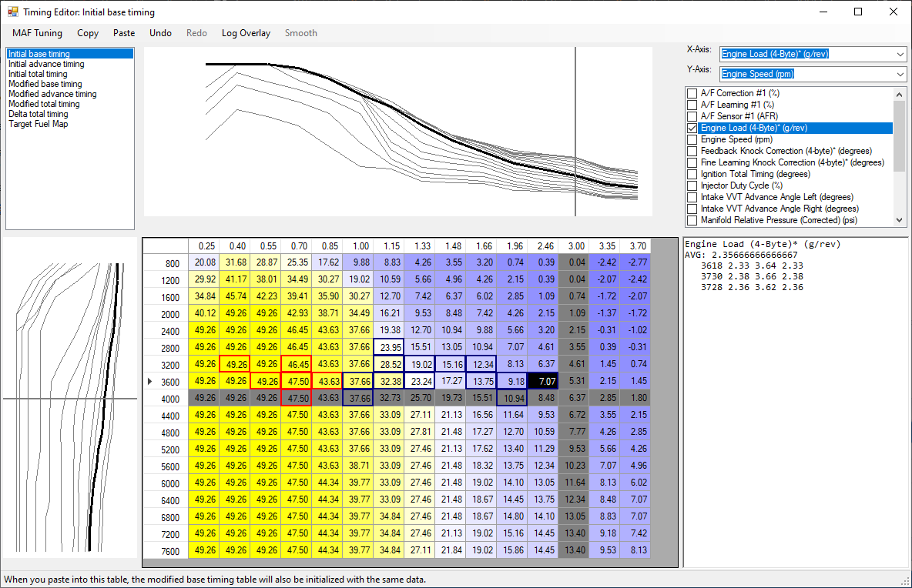Click Copy in the toolbar
Viewport: 912px width, 588px height.
88,33
